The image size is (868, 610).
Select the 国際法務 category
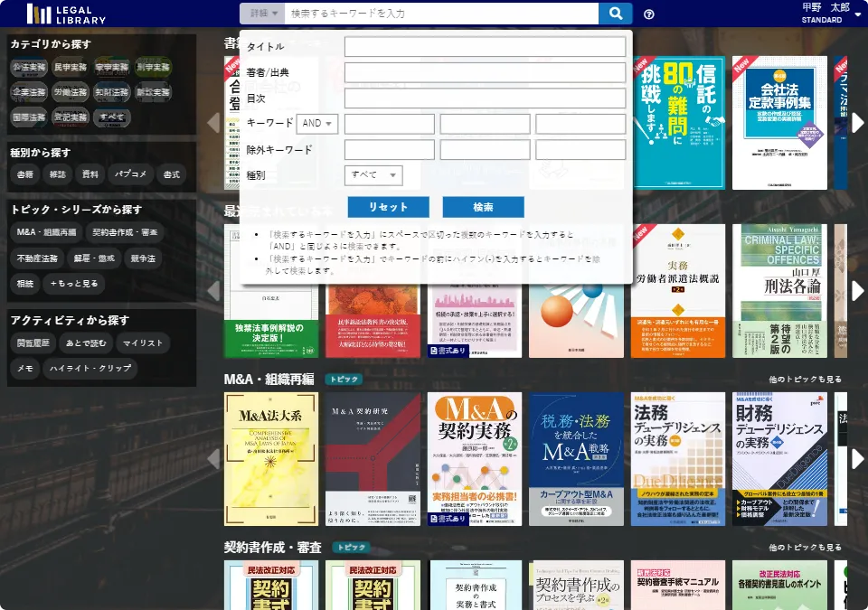[29, 117]
